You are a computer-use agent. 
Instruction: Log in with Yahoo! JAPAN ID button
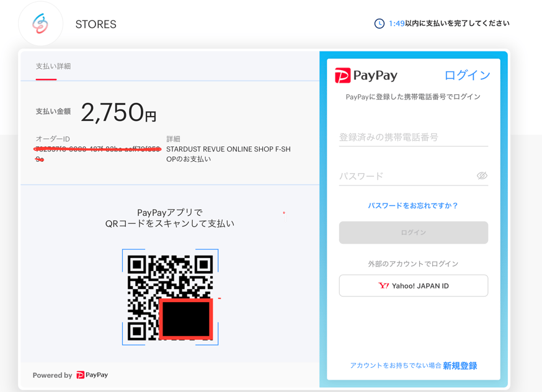[x=414, y=285]
